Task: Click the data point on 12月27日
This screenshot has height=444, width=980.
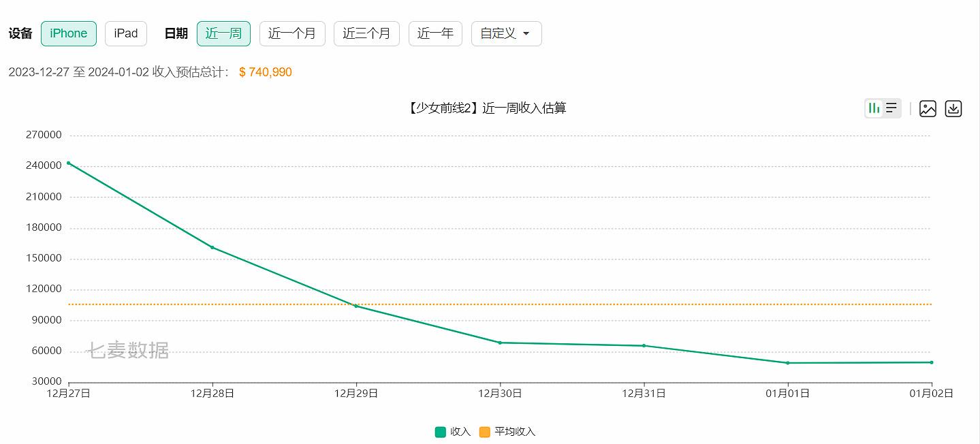Action: [x=67, y=164]
